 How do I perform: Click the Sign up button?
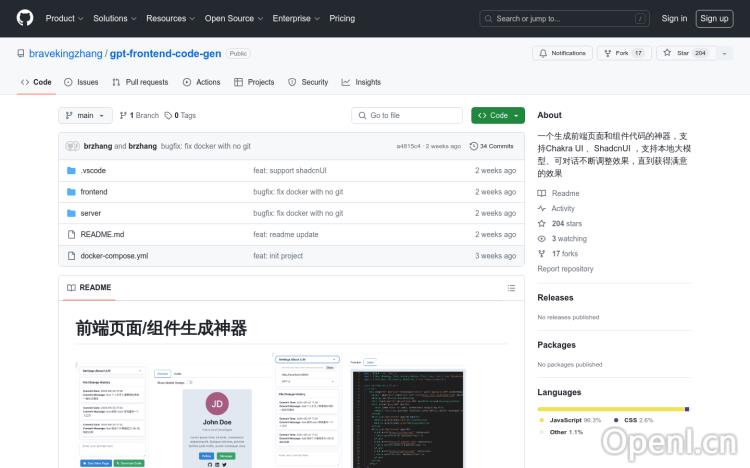tap(714, 18)
